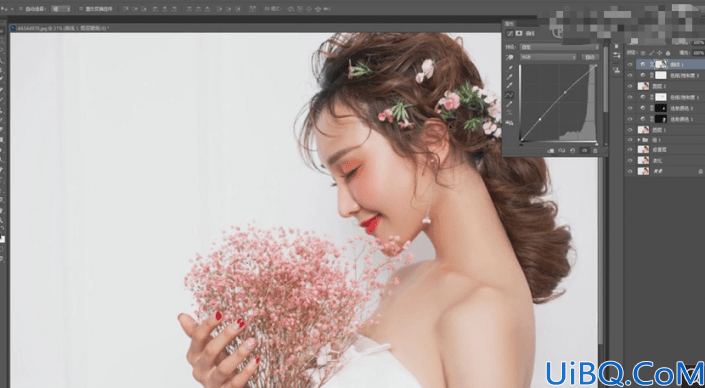Delete the Curves adjustment via trash icon
This screenshot has width=705, height=388.
click(595, 151)
